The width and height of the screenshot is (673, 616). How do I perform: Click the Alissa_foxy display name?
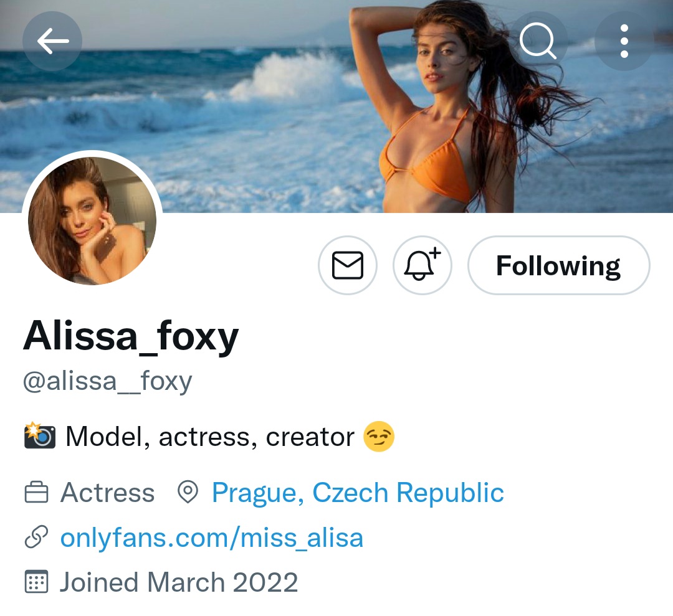131,337
